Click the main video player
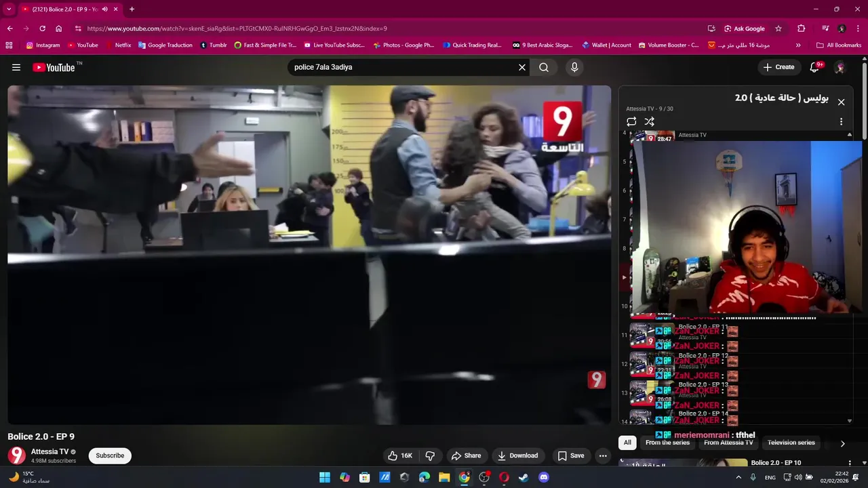Viewport: 868px width, 488px height. click(x=309, y=255)
